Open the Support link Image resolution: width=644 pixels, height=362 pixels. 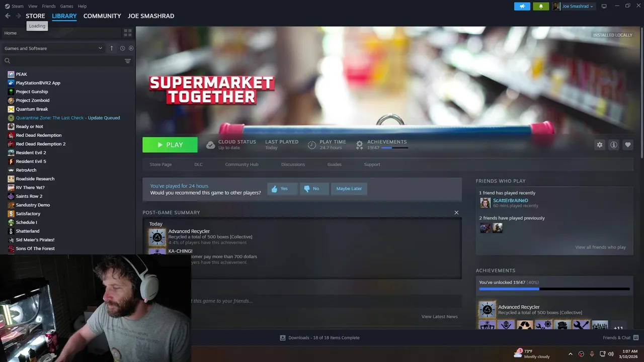(x=372, y=164)
